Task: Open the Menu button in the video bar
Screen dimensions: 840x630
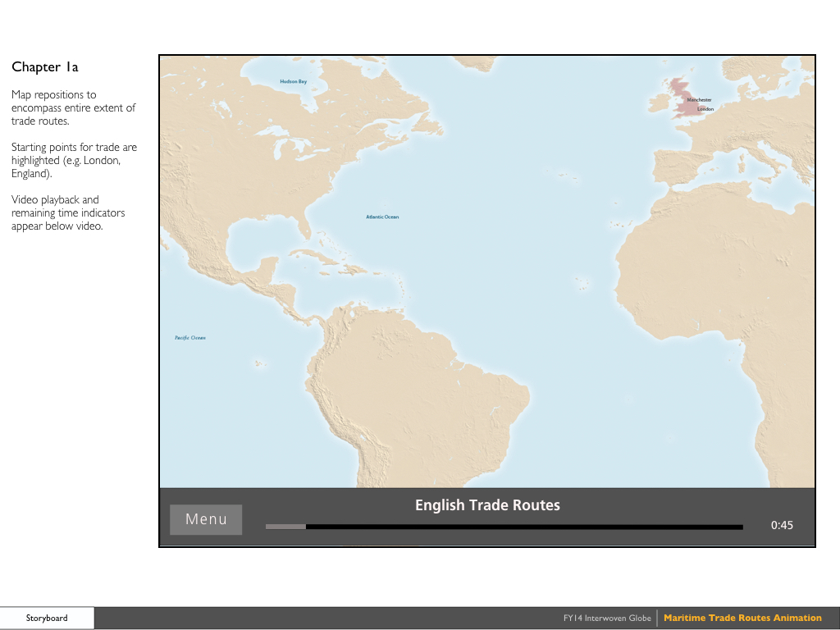Action: point(206,519)
